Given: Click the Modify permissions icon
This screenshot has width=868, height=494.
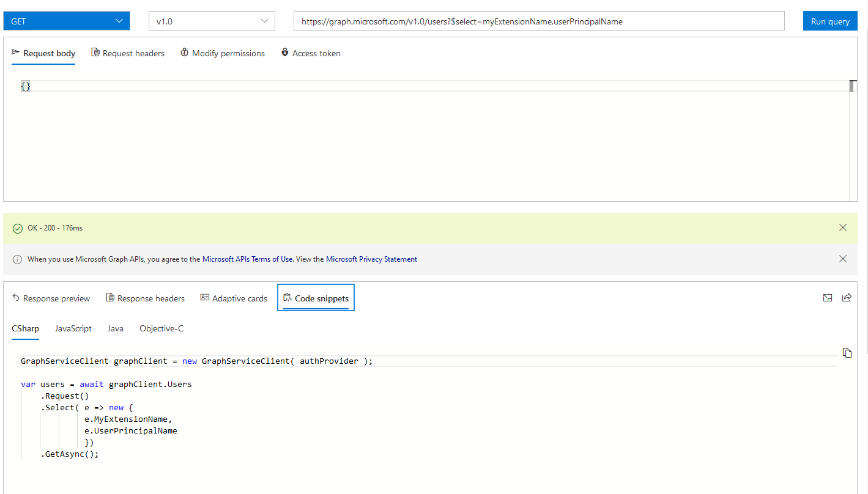Looking at the screenshot, I should tap(184, 53).
